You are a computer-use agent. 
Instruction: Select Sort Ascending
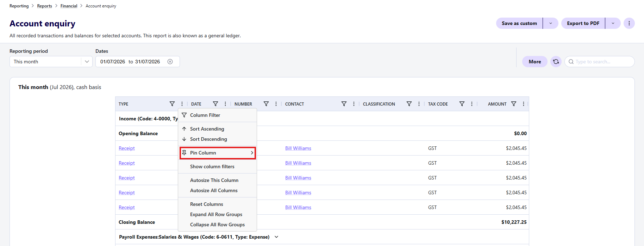tap(218, 129)
